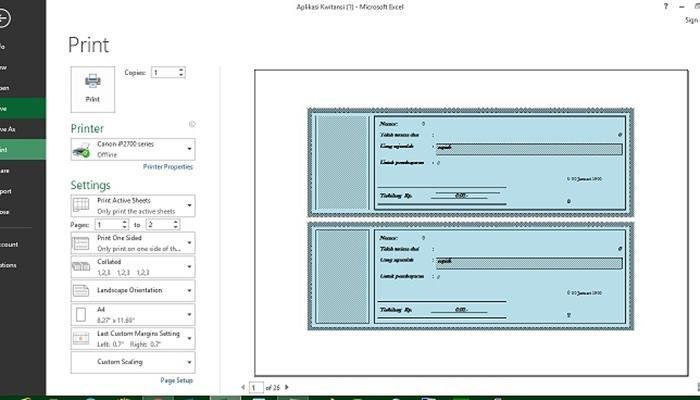Go to previous page arrow in preview
The width and height of the screenshot is (700, 400).
click(243, 387)
